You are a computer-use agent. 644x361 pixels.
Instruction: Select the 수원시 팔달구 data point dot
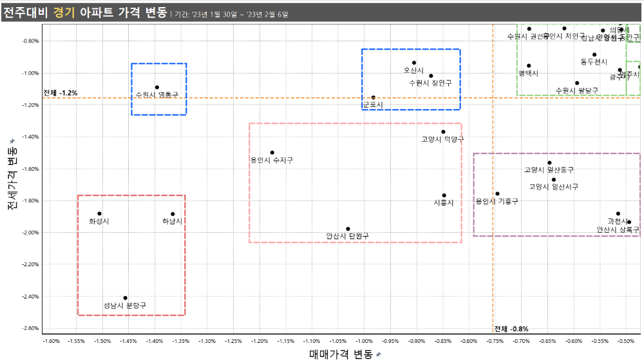[577, 83]
